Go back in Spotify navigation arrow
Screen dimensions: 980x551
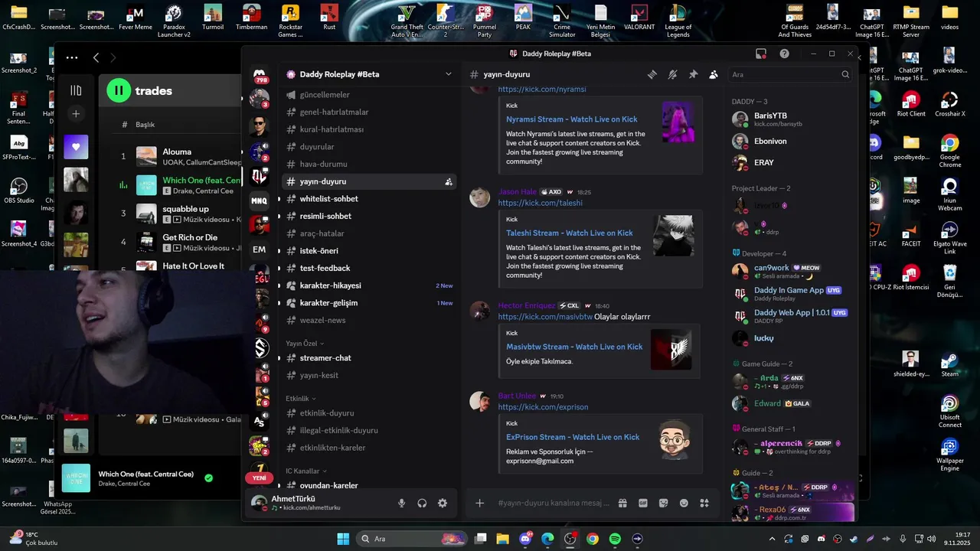click(96, 57)
